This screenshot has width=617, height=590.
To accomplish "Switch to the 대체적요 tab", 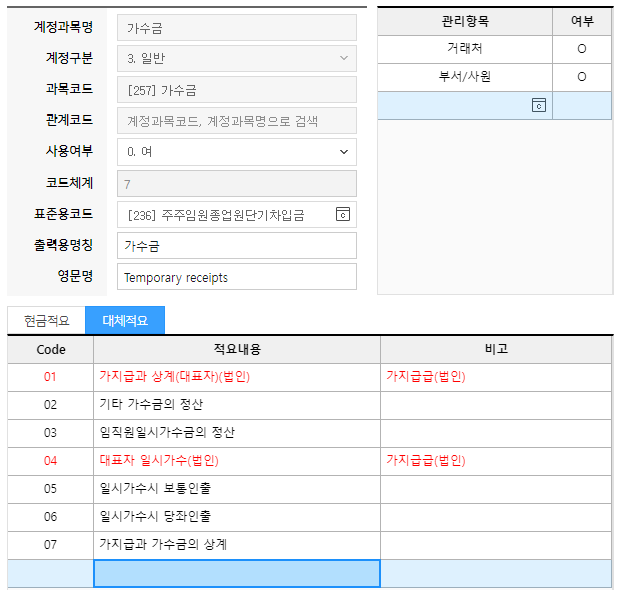I will [x=125, y=320].
